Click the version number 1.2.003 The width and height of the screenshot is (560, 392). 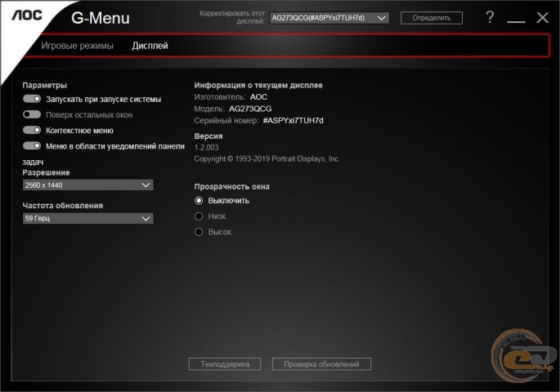click(207, 147)
